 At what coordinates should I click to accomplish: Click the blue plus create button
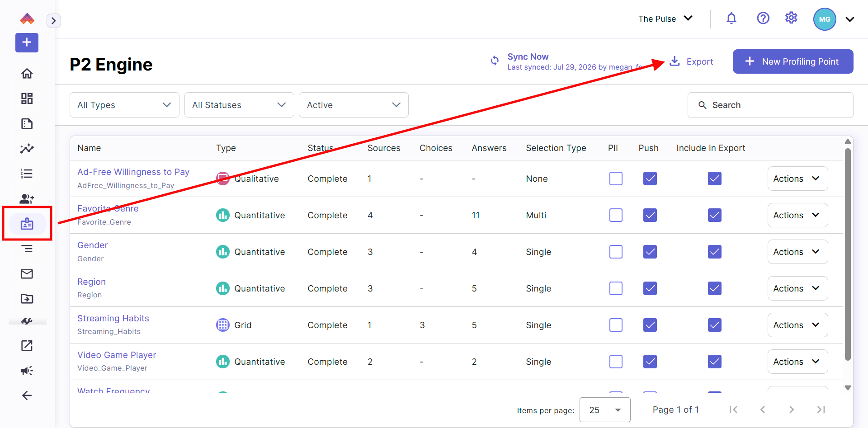27,42
